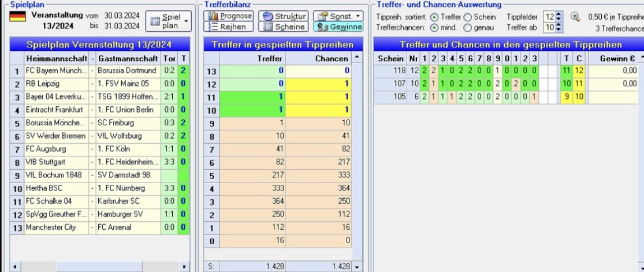Click the Hamburger SV cell
Viewport: 644px width, 272px height.
pos(128,214)
